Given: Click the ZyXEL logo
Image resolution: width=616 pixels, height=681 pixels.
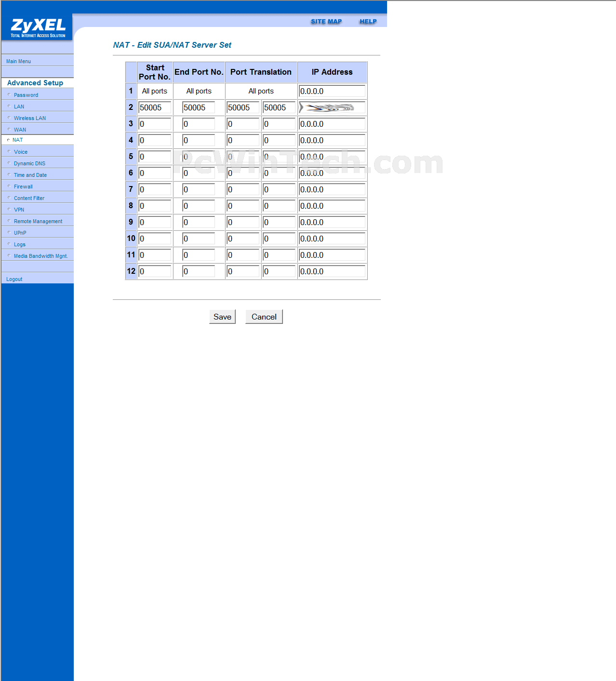Looking at the screenshot, I should click(38, 28).
